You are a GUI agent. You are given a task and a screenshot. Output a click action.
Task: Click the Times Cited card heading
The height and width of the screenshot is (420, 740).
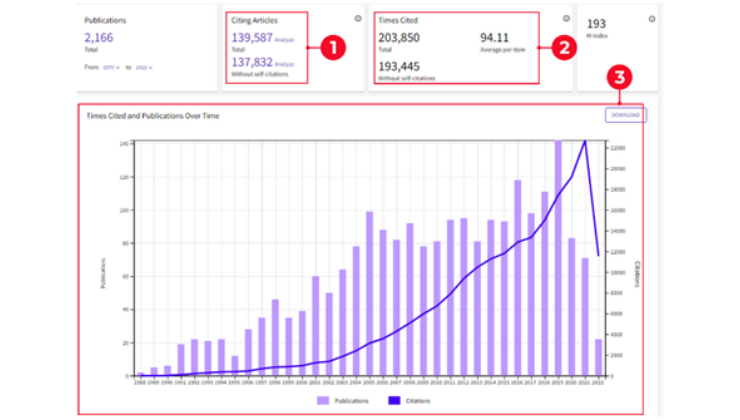(398, 20)
